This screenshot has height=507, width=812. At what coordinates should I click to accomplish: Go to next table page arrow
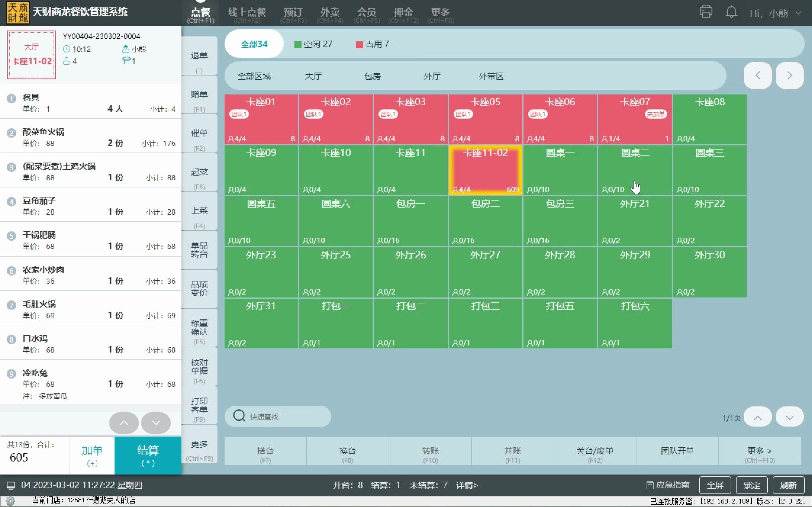point(790,75)
